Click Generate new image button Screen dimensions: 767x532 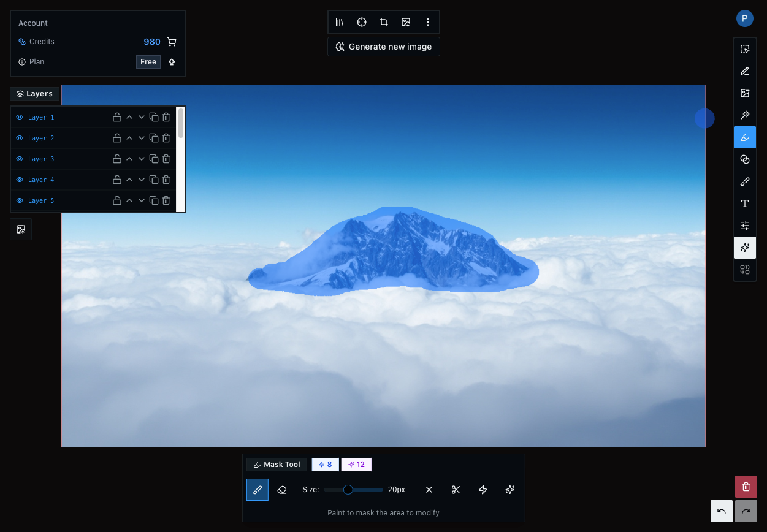pos(384,47)
